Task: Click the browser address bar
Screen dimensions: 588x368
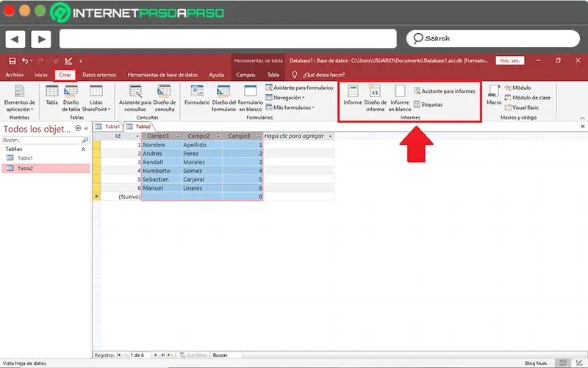Action: point(228,39)
